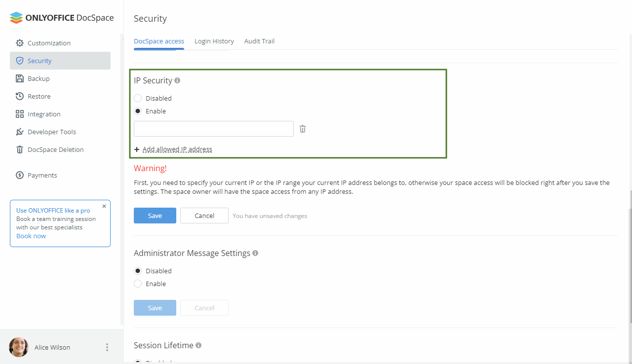Select Disabled for Session Lifetime
Screen dimensions: 632x364
point(137,362)
